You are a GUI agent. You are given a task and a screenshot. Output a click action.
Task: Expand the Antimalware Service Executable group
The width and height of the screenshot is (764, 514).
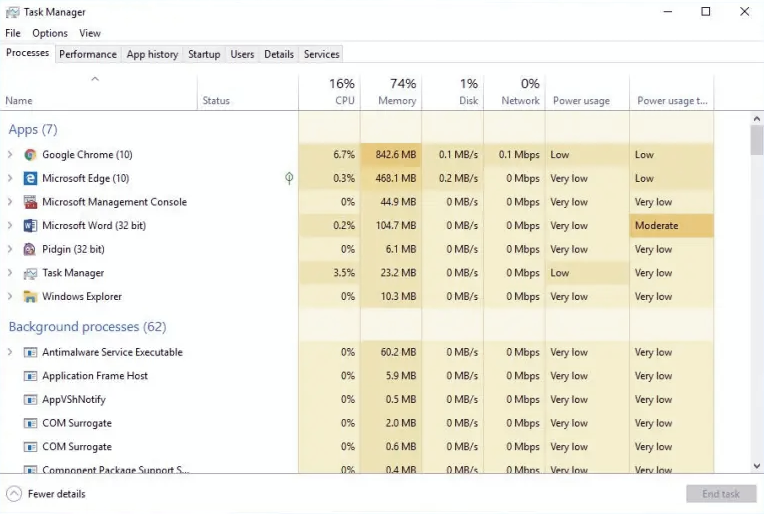click(10, 352)
